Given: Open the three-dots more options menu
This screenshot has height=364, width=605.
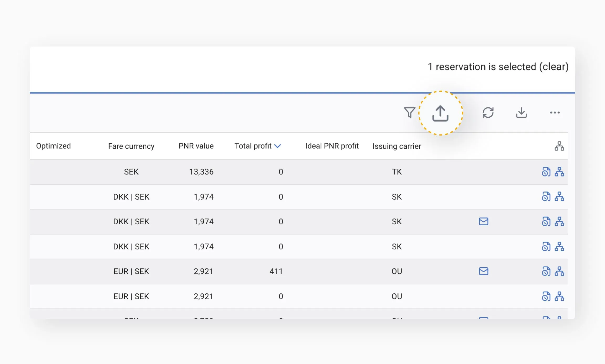Looking at the screenshot, I should click(555, 112).
